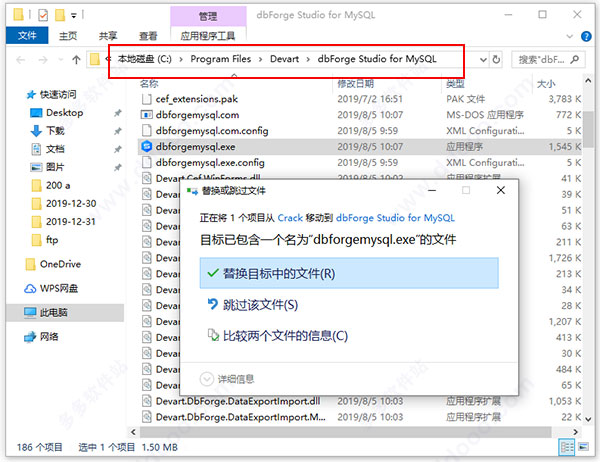Screen dimensions: 600x462
Task: Switch to the 查看 ribbon tab
Action: [148, 36]
